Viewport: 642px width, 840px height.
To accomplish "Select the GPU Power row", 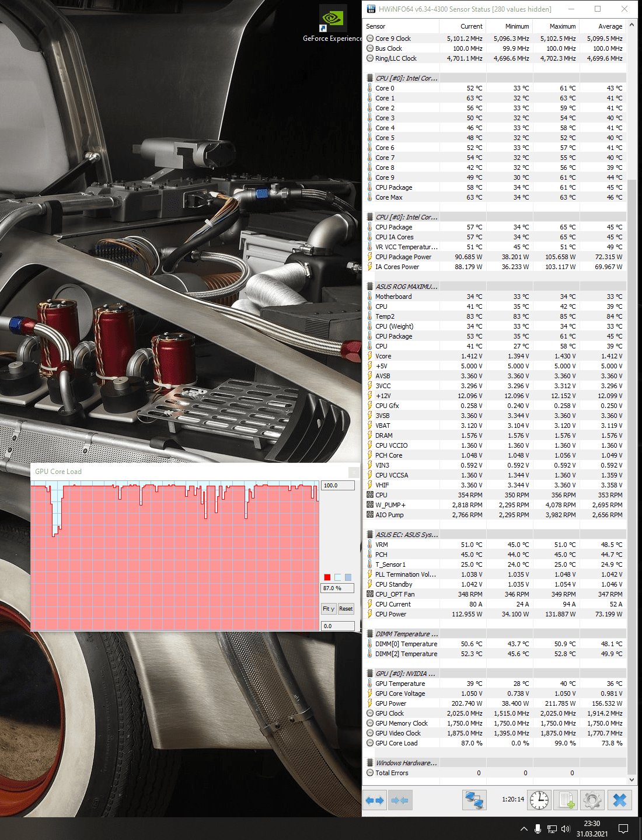I will click(494, 703).
